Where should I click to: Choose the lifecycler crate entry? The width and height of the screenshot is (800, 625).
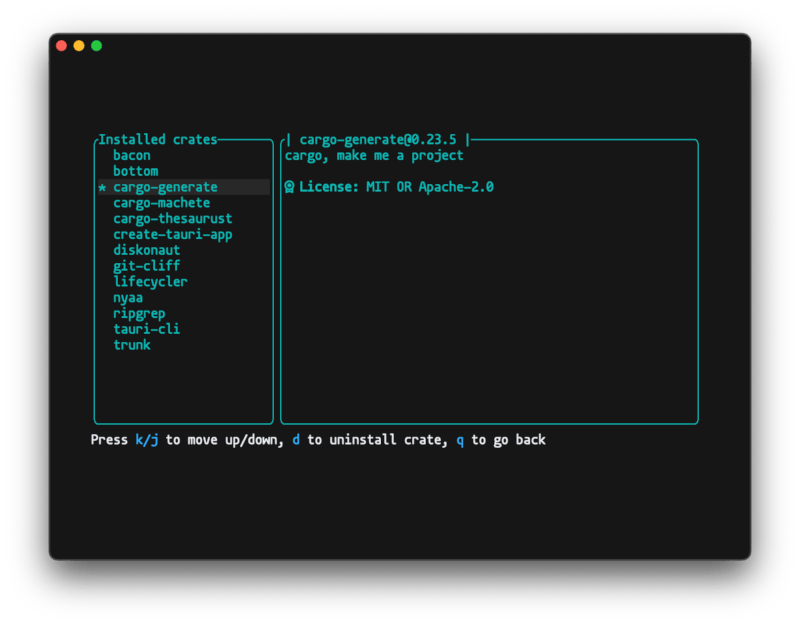(x=150, y=282)
